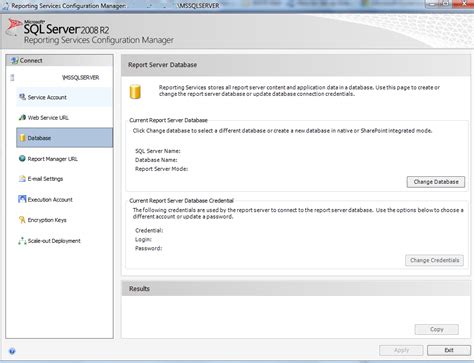The image size is (474, 363).
Task: Select the Encryption Keys key icon
Action: [22, 220]
